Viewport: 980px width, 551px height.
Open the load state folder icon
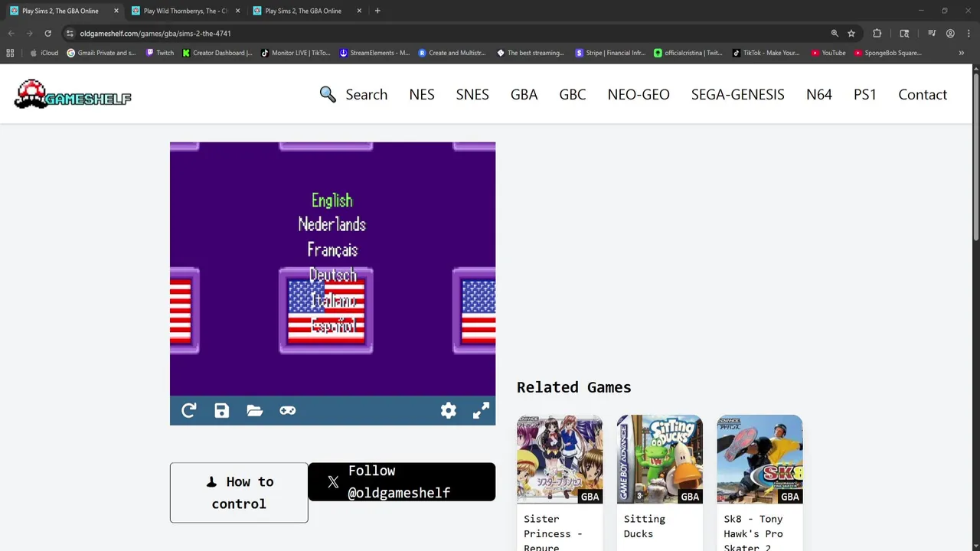[x=255, y=411]
